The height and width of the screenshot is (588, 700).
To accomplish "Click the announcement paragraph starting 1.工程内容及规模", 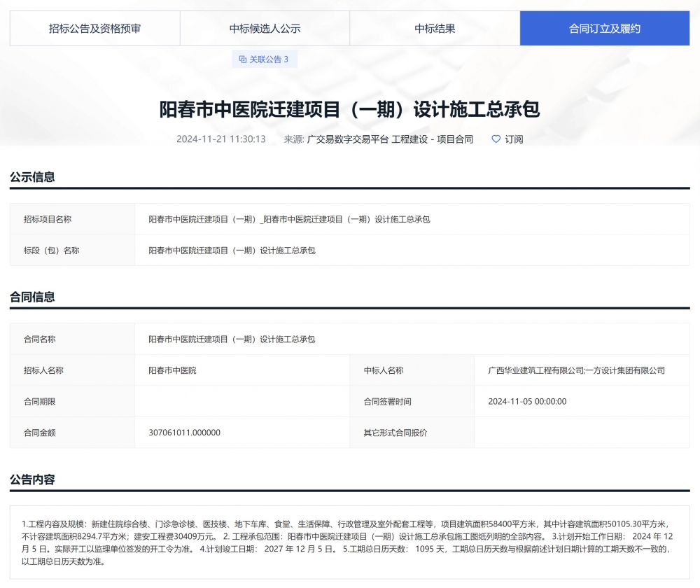I will tap(347, 542).
